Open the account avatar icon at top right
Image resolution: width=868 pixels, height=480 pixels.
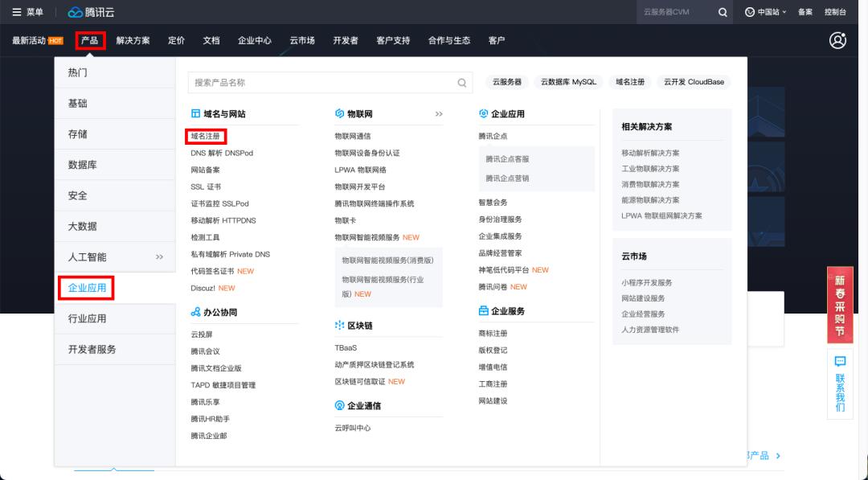coord(837,39)
